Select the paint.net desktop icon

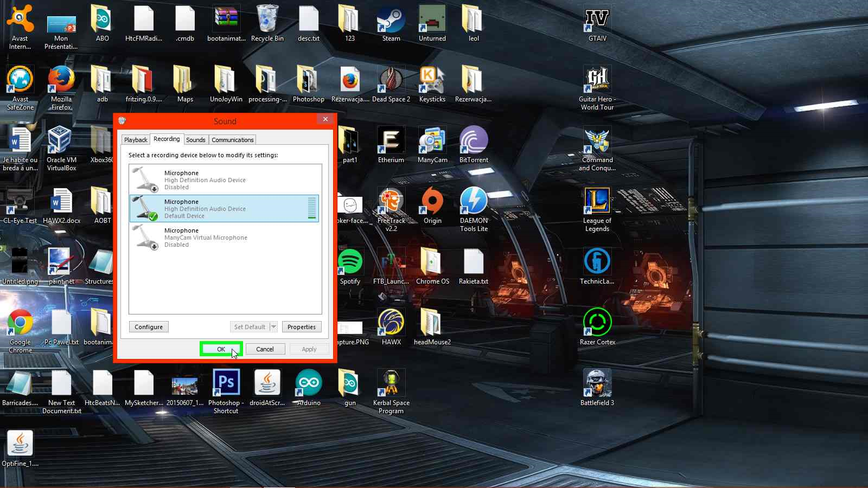tap(61, 266)
